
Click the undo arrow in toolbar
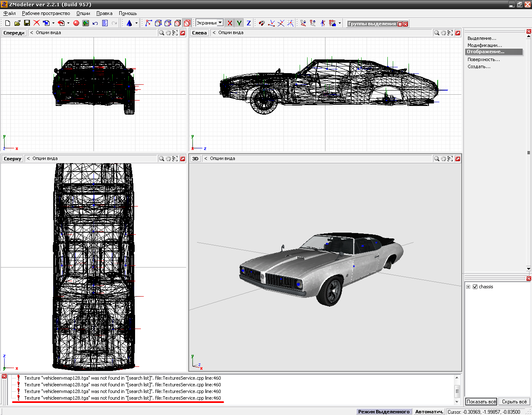tap(95, 23)
